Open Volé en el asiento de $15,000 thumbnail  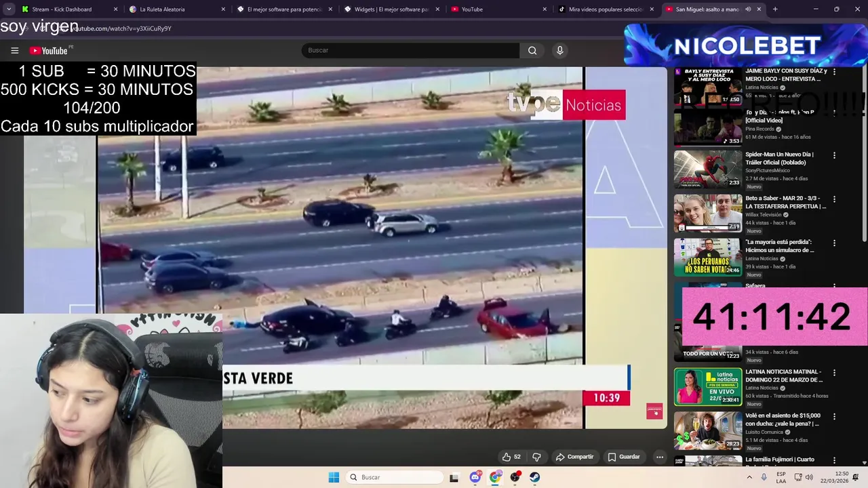(708, 430)
